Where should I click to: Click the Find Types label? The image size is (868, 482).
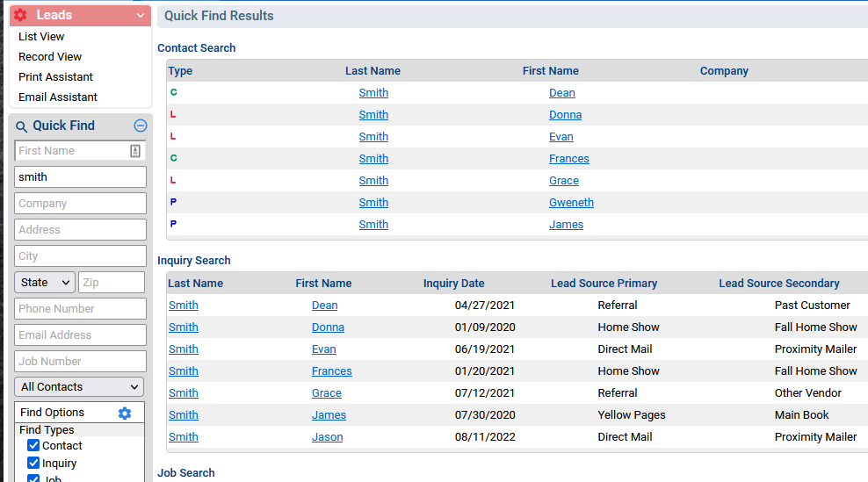pos(47,430)
